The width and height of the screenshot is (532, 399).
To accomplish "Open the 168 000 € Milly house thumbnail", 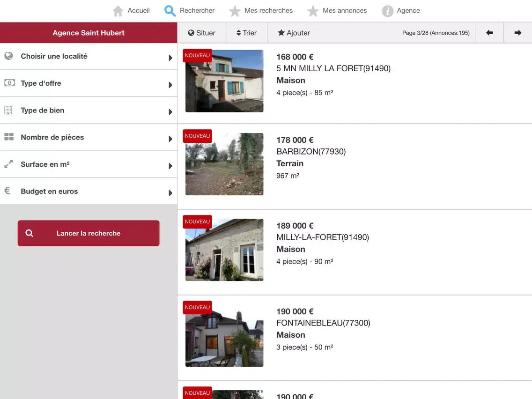I will click(224, 81).
